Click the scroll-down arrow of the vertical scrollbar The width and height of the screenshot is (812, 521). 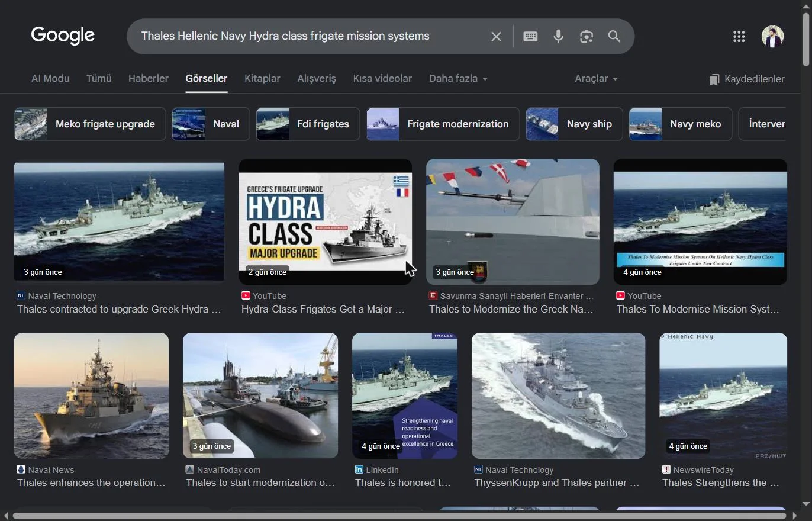(806, 504)
